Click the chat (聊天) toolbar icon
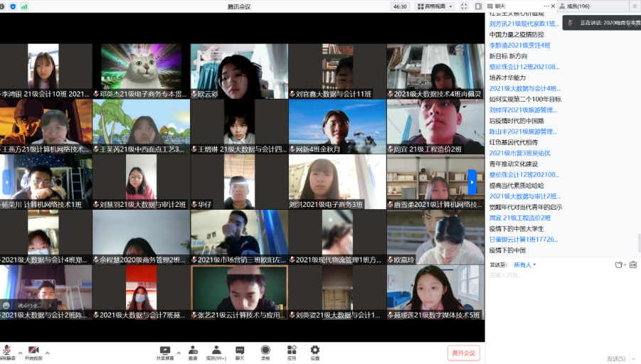This screenshot has width=641, height=364. [x=240, y=351]
